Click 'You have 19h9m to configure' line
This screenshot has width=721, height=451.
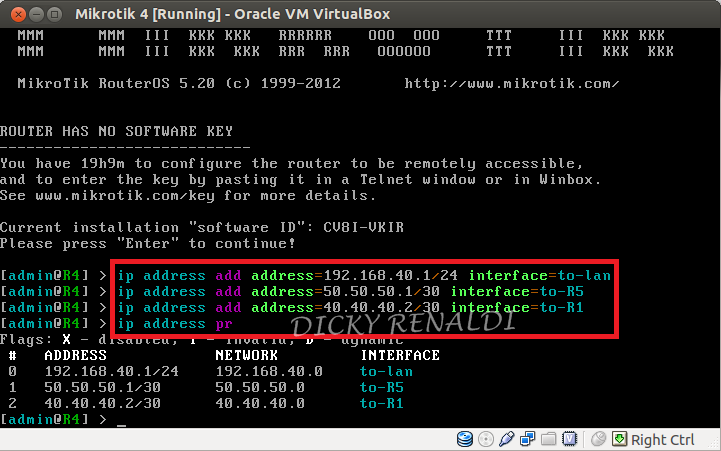[x=292, y=164]
